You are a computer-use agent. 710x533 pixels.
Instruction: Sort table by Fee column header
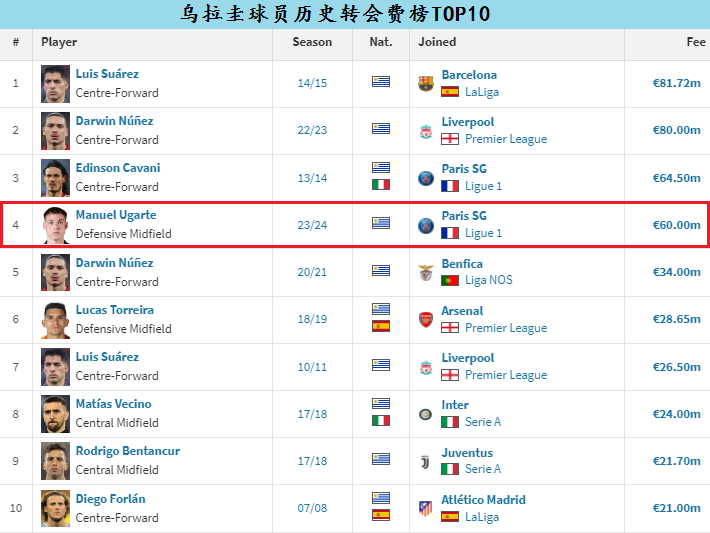[x=695, y=43]
